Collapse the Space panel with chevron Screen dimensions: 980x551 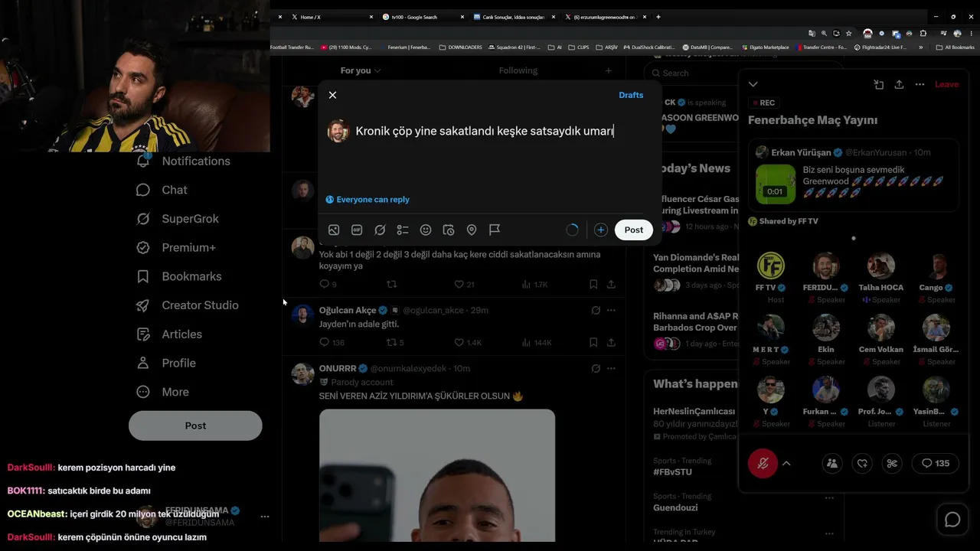pyautogui.click(x=753, y=84)
